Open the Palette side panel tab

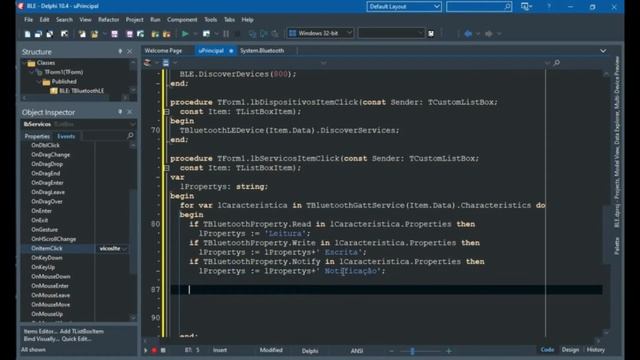click(x=617, y=246)
